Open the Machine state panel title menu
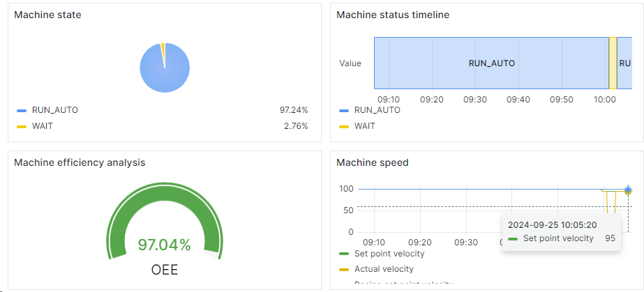The height and width of the screenshot is (292, 644). (47, 15)
